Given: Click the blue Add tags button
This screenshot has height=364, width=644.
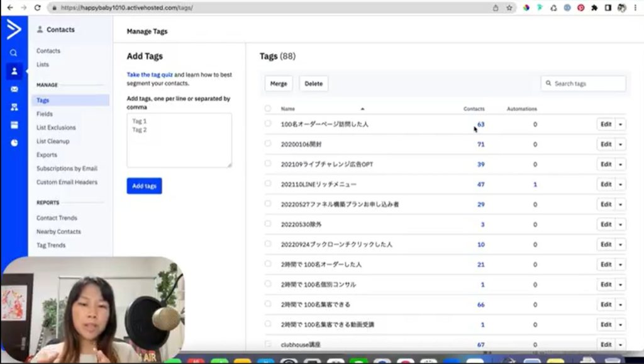Looking at the screenshot, I should (x=144, y=186).
